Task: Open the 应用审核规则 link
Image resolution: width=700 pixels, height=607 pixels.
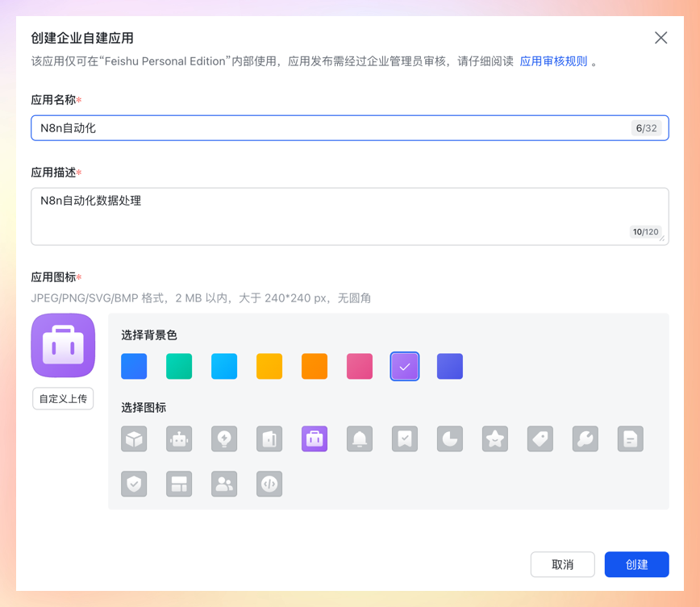Action: point(553,61)
